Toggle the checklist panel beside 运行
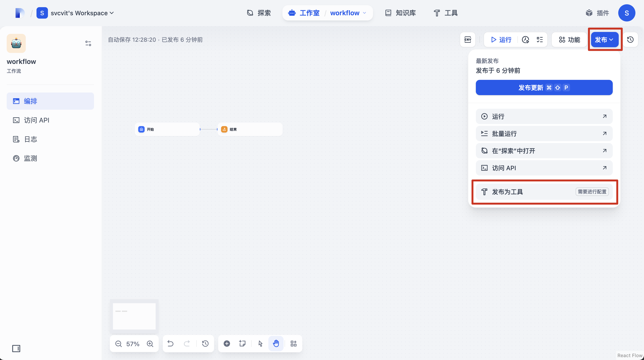This screenshot has height=360, width=644. tap(540, 40)
